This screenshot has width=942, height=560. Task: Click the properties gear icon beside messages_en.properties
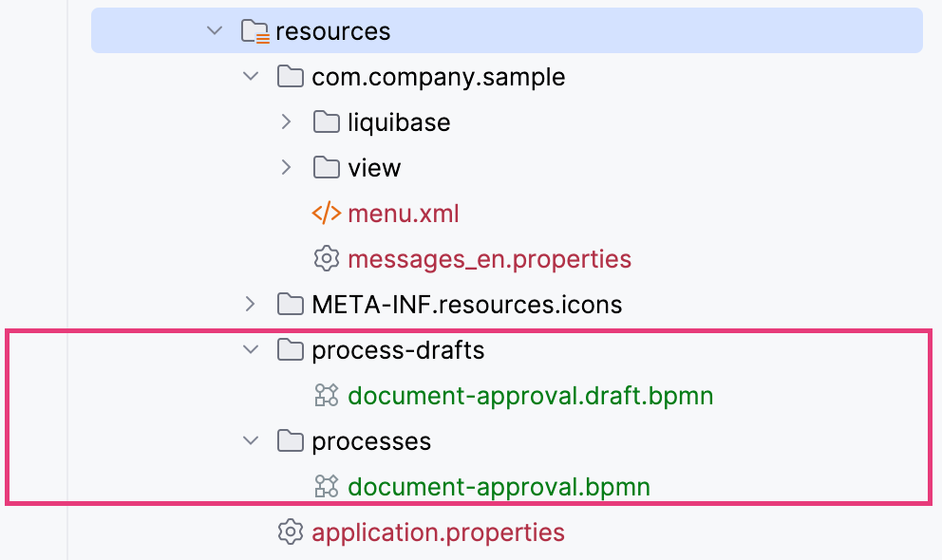point(326,258)
